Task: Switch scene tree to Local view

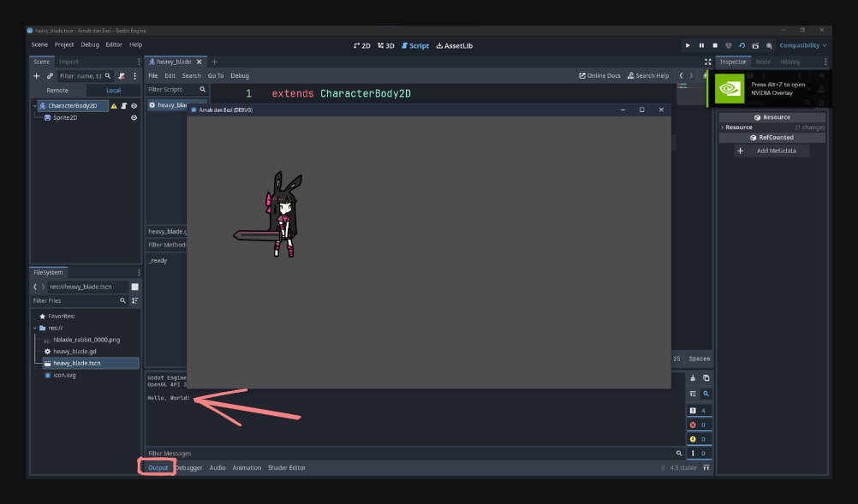Action: [x=113, y=90]
